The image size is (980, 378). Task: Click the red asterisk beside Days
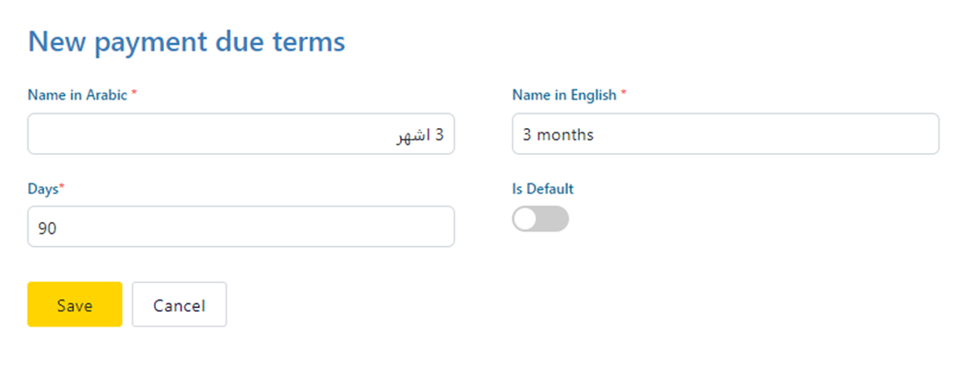(62, 188)
